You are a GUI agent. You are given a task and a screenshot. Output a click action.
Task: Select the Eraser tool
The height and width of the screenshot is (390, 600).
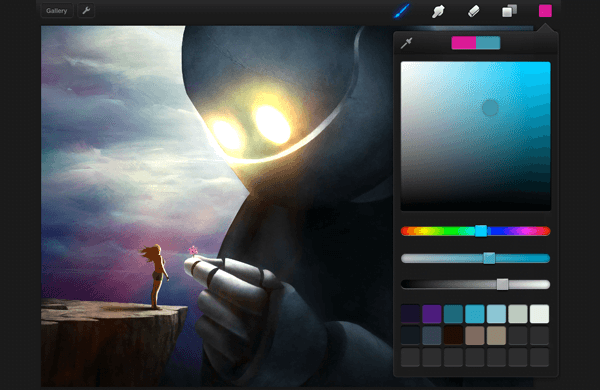coord(474,11)
